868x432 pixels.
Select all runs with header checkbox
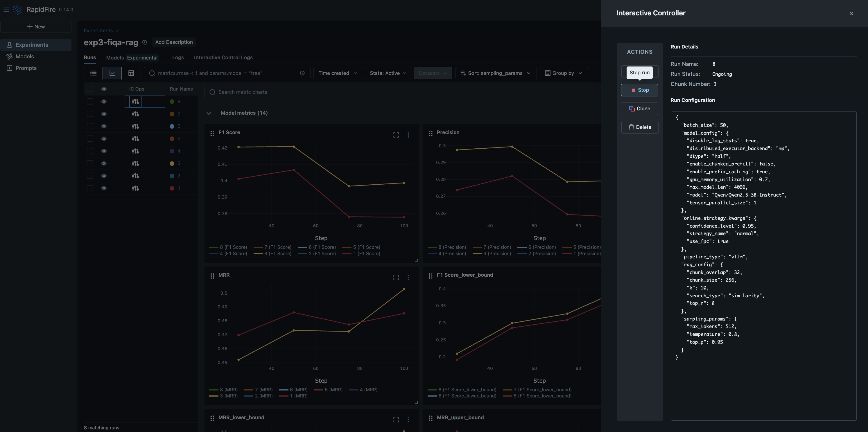tap(90, 89)
